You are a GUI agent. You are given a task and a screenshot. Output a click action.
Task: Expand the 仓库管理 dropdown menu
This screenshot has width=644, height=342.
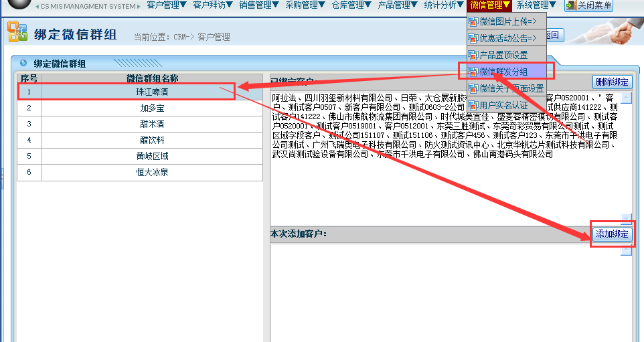351,5
